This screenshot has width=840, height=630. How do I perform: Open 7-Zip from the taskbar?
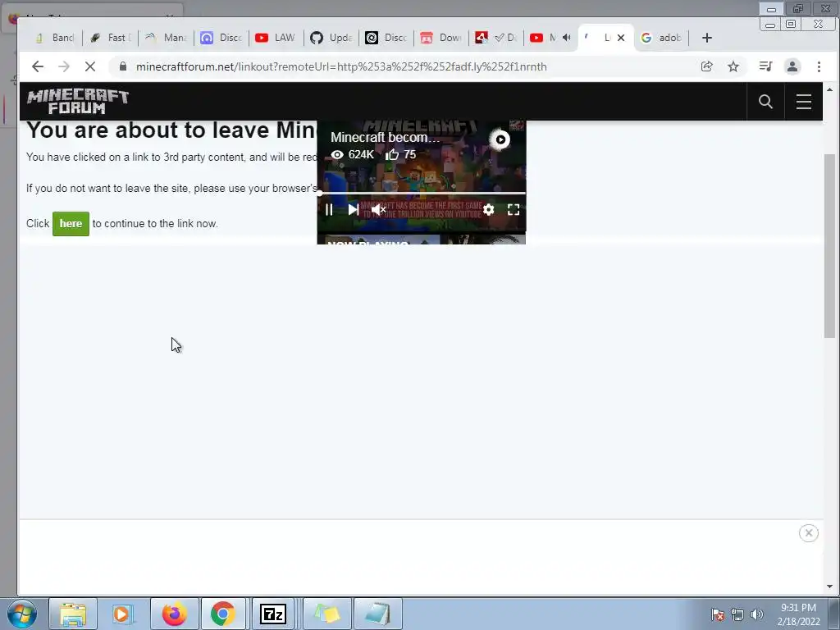(272, 614)
